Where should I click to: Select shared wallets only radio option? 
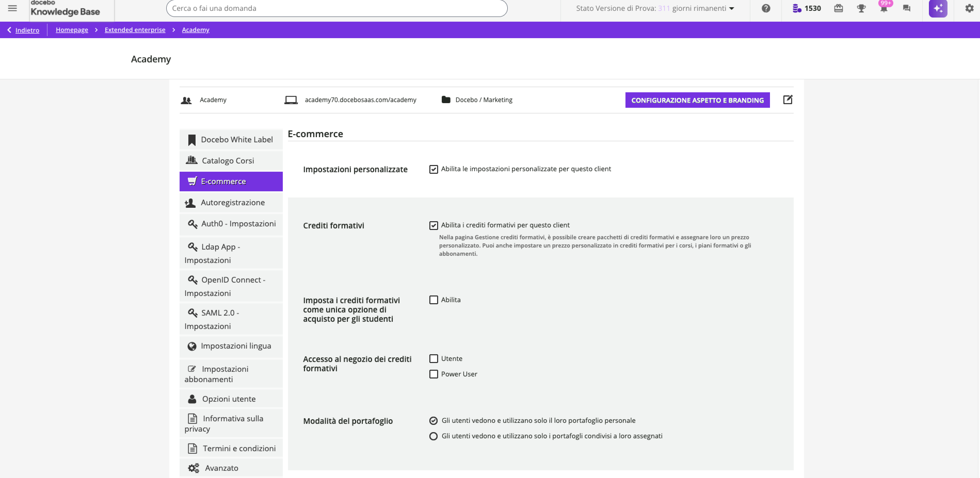433,436
